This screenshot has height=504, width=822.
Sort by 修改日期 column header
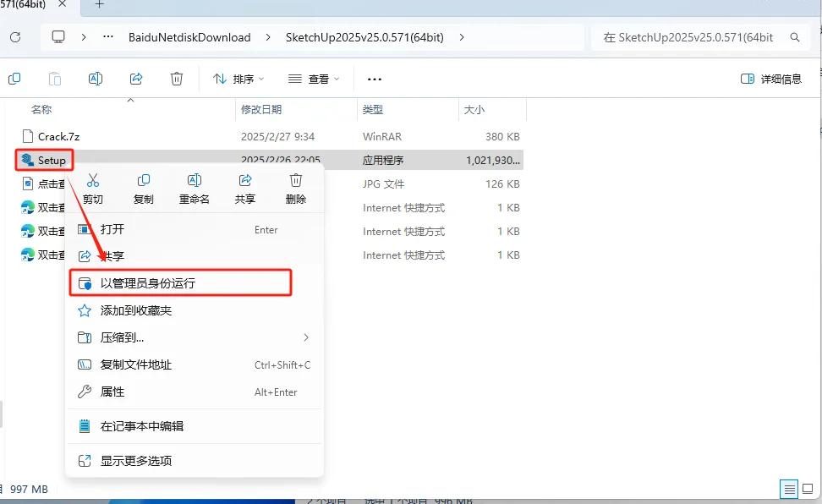click(261, 110)
